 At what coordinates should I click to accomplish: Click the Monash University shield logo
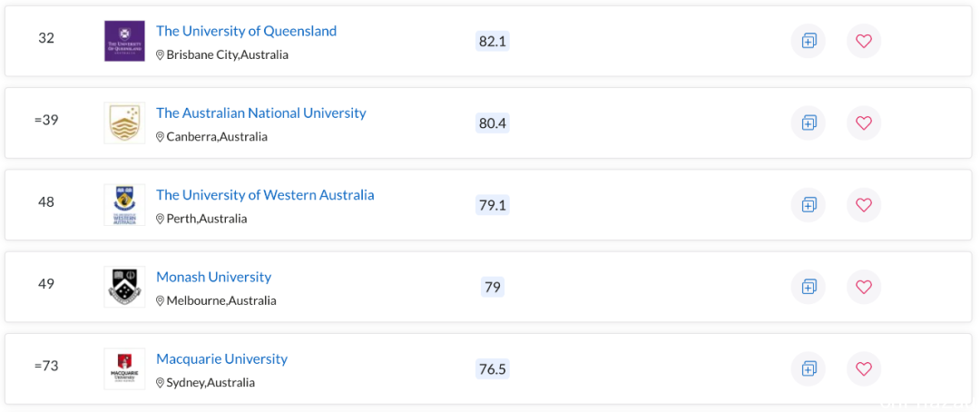pos(124,287)
